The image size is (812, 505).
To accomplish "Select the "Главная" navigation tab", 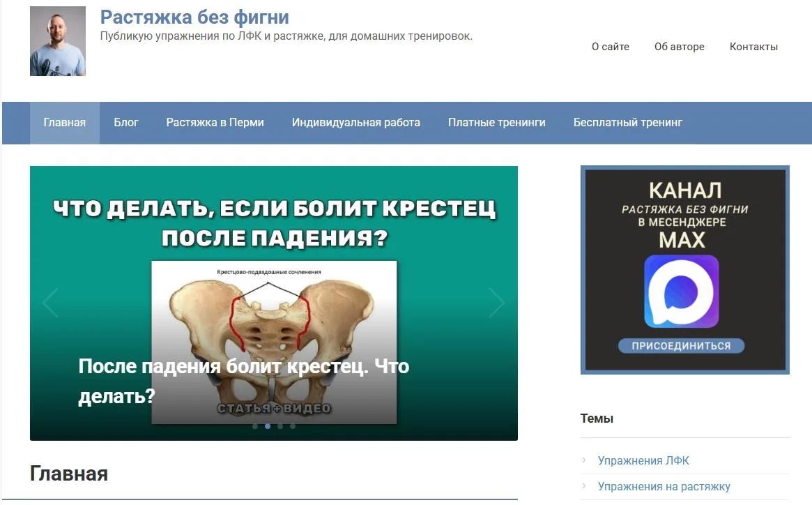I will point(65,123).
